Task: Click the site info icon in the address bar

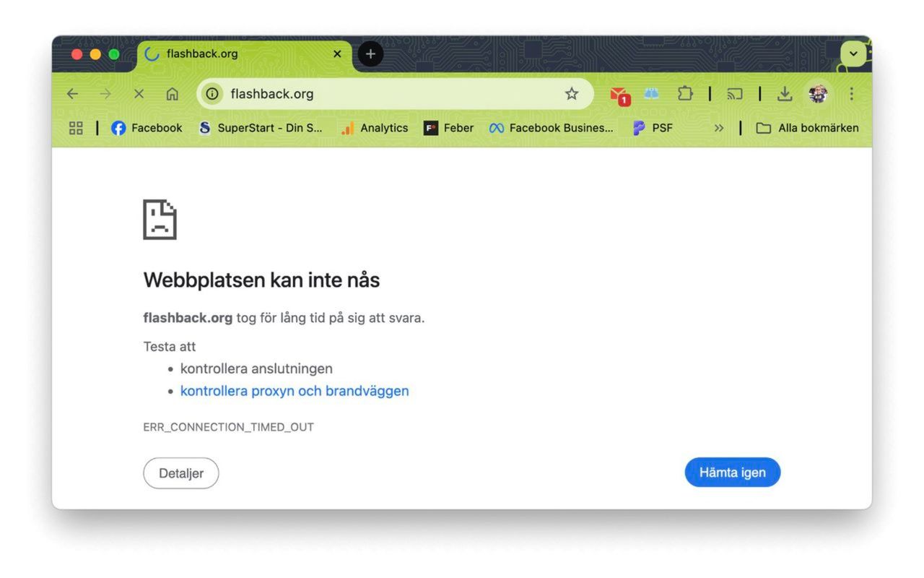Action: (x=212, y=93)
